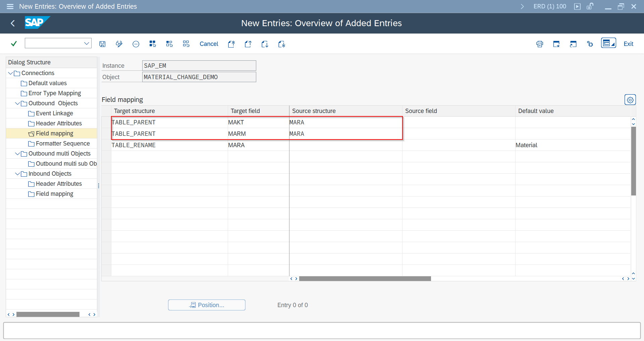The height and width of the screenshot is (341, 644).
Task: Open Header Attributes under Outbound Objects
Action: point(59,123)
